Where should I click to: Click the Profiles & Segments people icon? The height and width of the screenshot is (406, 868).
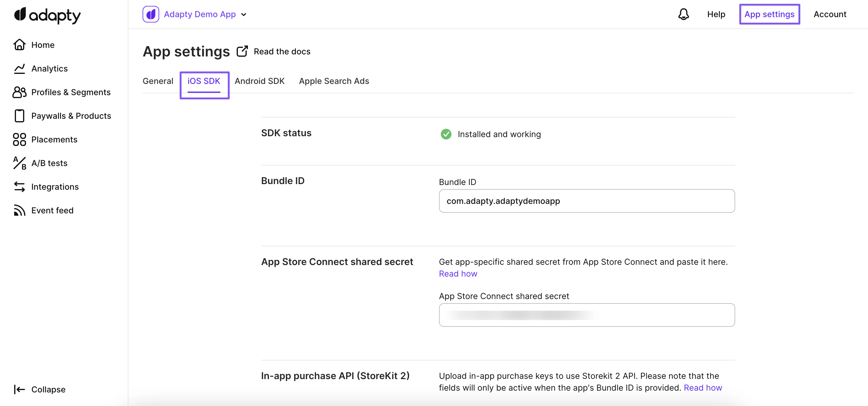pos(19,92)
